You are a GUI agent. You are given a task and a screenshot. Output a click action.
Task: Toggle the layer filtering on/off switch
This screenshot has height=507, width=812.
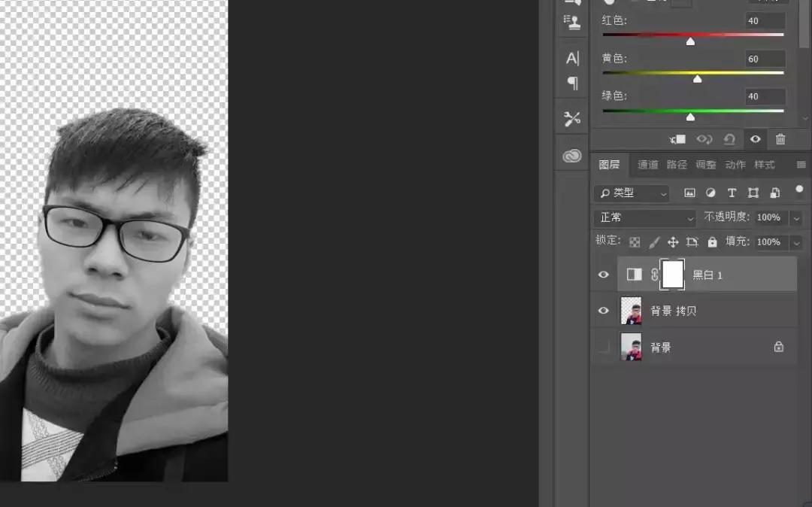click(x=799, y=190)
